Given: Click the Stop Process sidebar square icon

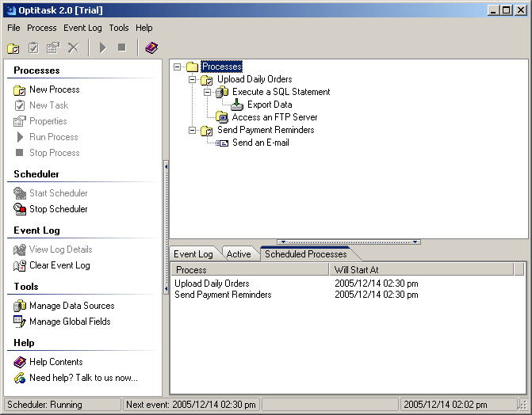Looking at the screenshot, I should point(20,153).
